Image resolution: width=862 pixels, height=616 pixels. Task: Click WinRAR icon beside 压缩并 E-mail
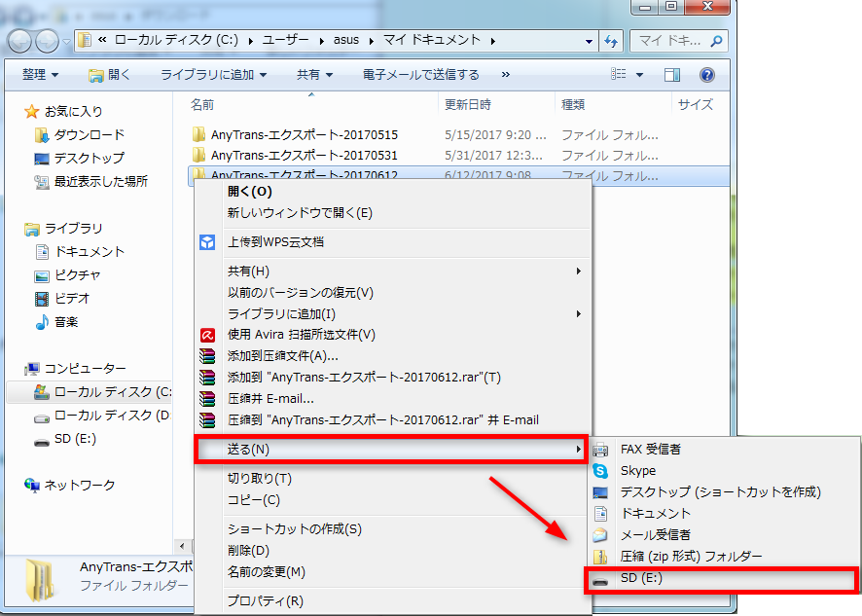[207, 399]
